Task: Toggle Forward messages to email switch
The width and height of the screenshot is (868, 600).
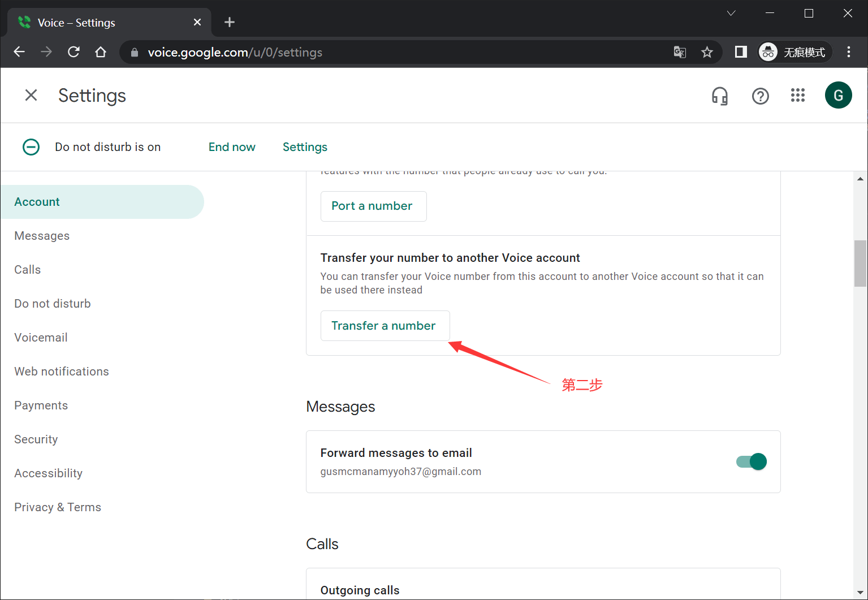Action: pyautogui.click(x=751, y=461)
